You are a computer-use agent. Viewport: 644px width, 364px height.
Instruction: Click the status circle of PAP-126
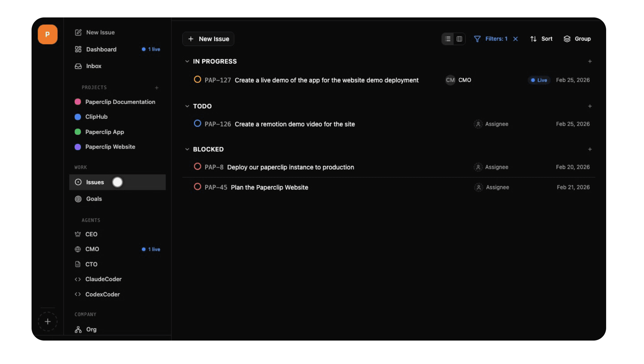pos(197,123)
